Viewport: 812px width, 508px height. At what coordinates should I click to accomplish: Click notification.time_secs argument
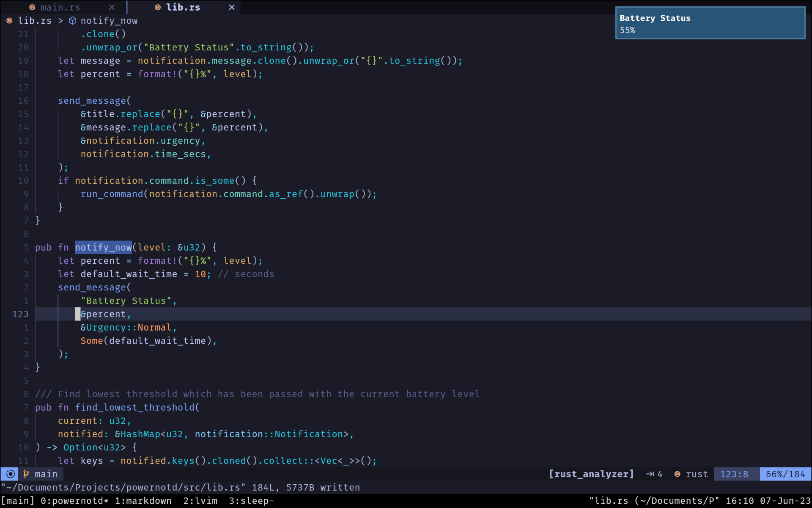coord(145,154)
